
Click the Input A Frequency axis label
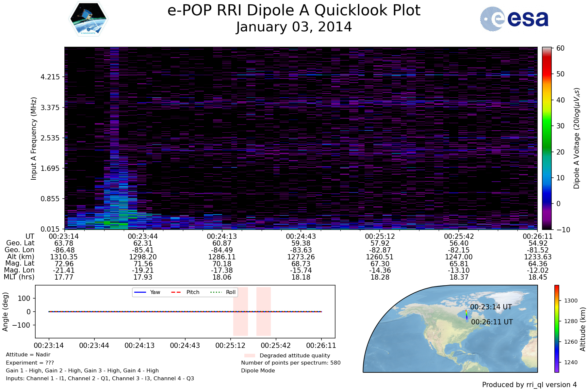[34, 138]
